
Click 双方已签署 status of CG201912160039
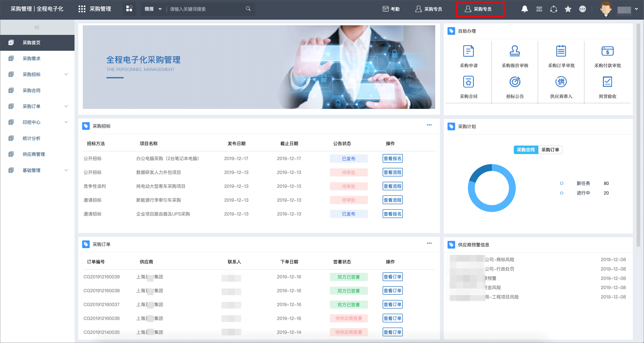point(348,277)
